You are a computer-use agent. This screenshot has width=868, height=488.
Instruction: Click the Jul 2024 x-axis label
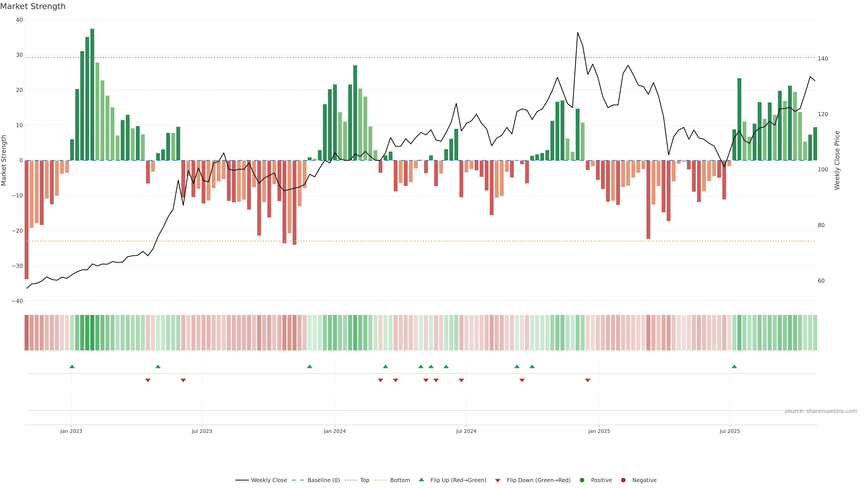pos(466,431)
